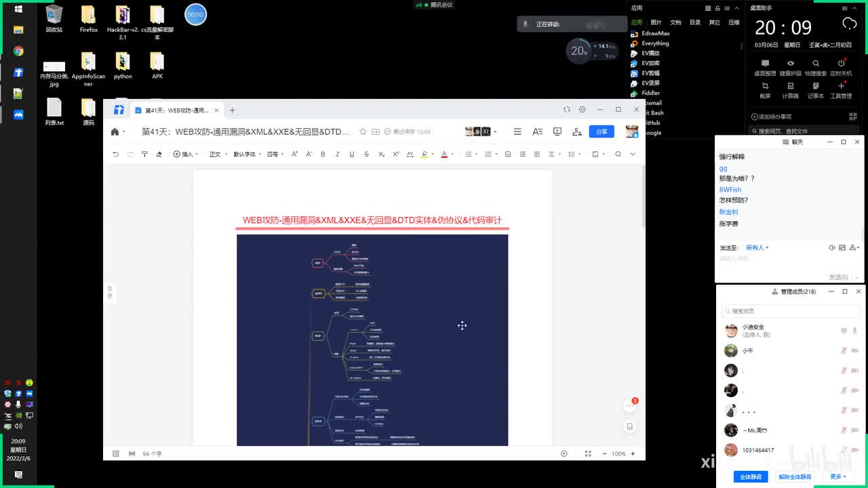
Task: Select the 目录 tab in the app panel
Action: 695,22
